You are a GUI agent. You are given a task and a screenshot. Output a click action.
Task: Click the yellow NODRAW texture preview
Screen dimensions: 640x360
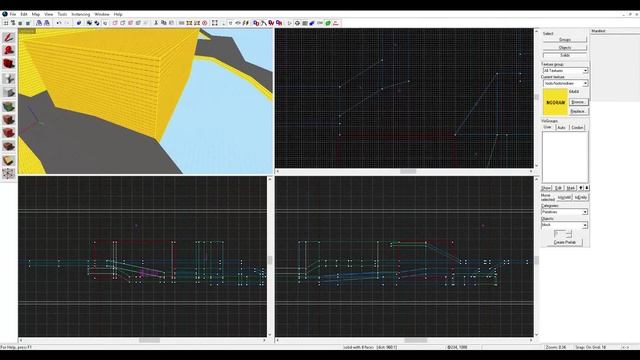coord(555,102)
